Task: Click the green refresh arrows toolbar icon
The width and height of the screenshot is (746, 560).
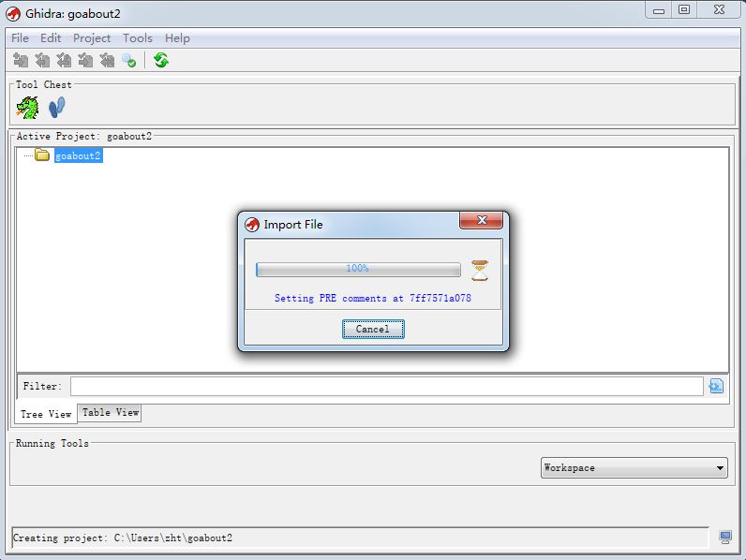Action: [161, 60]
